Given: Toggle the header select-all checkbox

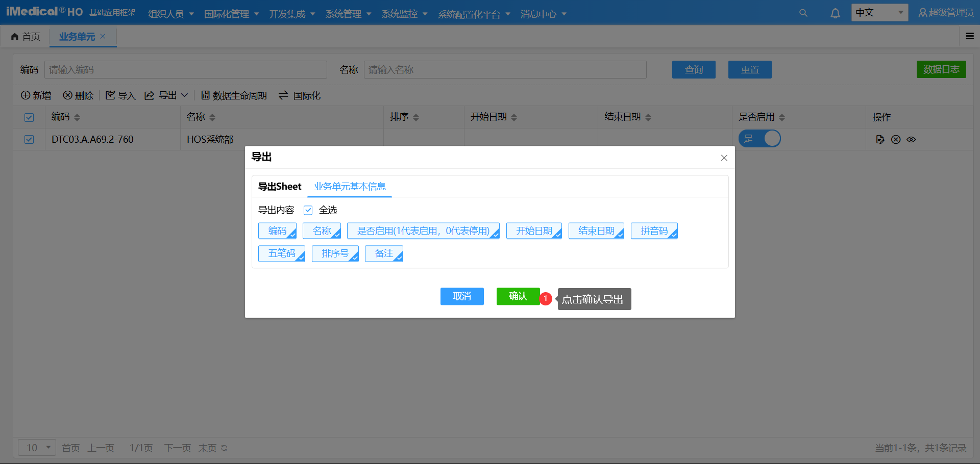Looking at the screenshot, I should pyautogui.click(x=29, y=117).
